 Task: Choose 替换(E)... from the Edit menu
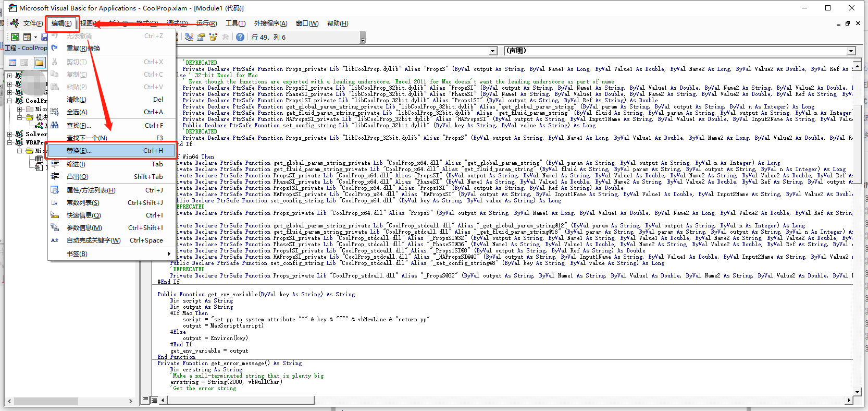113,151
